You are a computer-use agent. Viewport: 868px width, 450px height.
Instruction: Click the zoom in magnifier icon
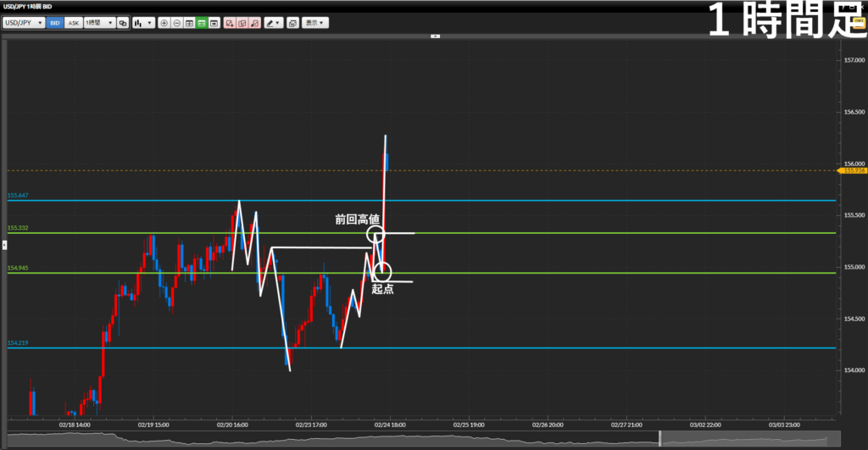(x=164, y=23)
